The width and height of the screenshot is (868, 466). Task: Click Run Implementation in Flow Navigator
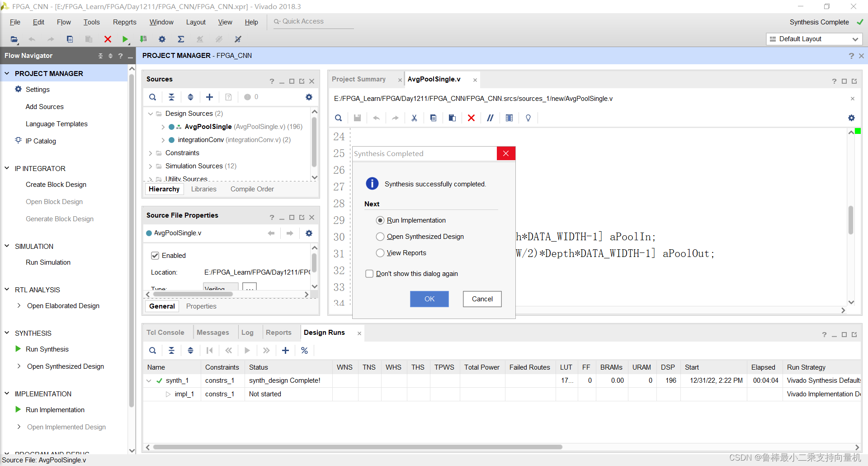click(x=55, y=410)
